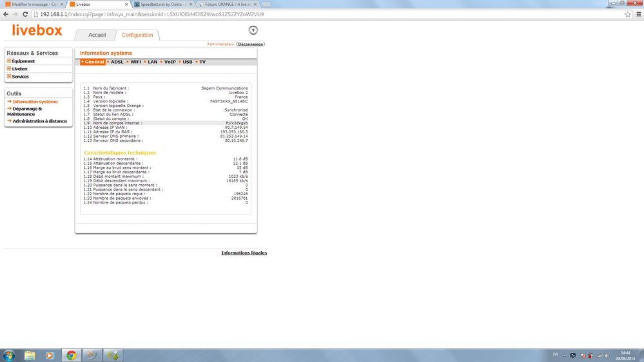Open Windows Start orb
The height and width of the screenshot is (362, 644).
[8, 355]
